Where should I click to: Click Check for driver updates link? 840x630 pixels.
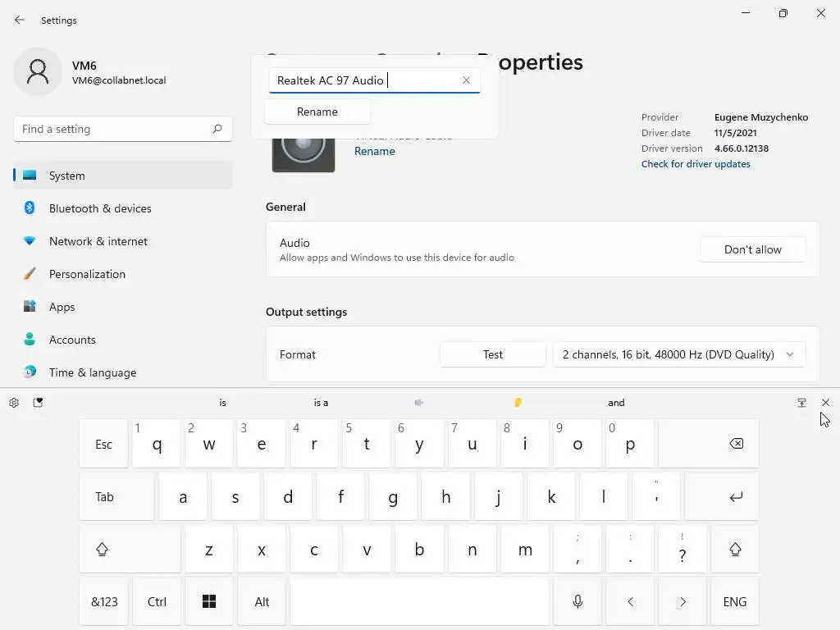696,164
